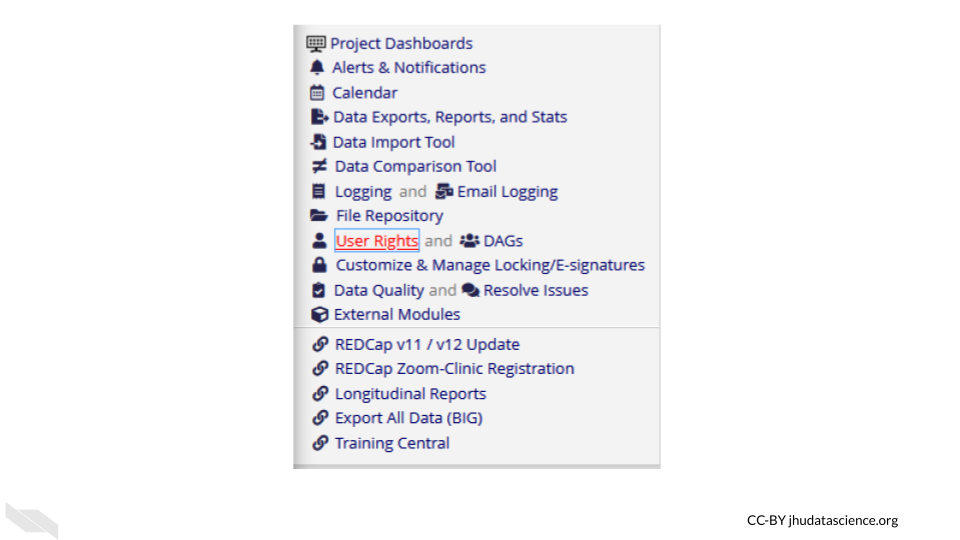Open the Longitudinal Reports bookmark

tap(410, 394)
